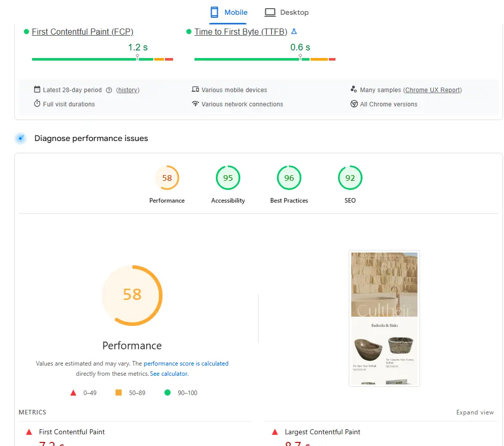
Task: Jump to the Accessibility score gauge
Action: pyautogui.click(x=228, y=178)
